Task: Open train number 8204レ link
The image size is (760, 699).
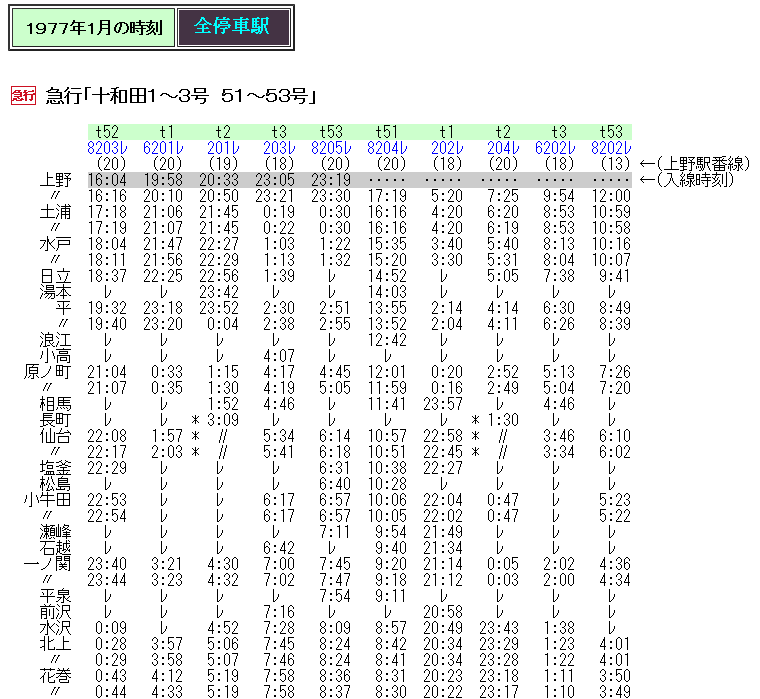Action: click(x=387, y=148)
